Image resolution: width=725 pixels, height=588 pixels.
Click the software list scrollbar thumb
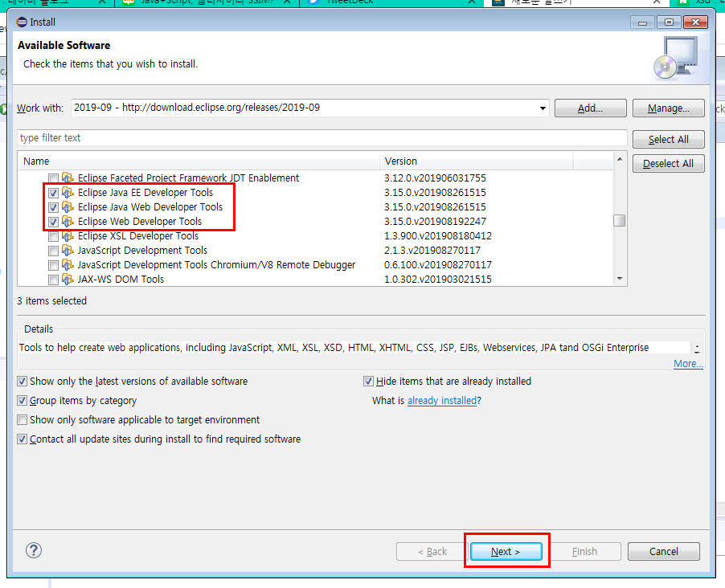pos(620,220)
